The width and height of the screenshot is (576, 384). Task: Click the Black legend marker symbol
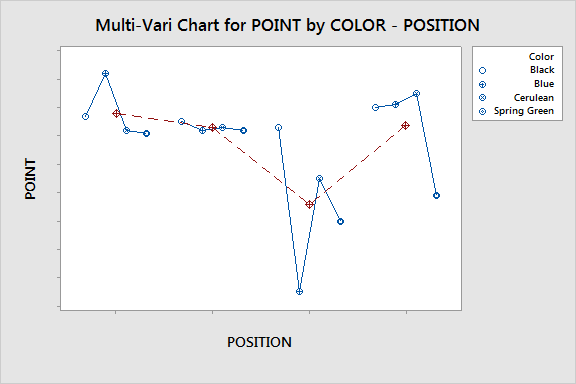483,71
